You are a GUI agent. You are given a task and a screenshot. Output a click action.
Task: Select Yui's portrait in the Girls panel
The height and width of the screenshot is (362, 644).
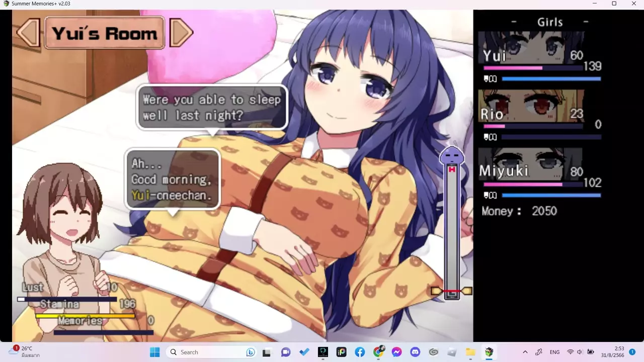531,48
